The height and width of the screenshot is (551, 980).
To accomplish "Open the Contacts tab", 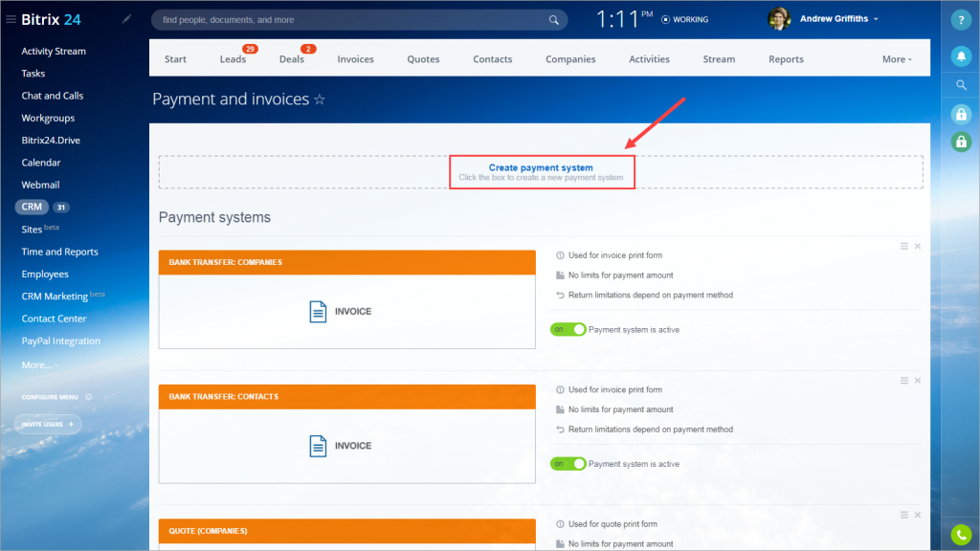I will (x=493, y=58).
